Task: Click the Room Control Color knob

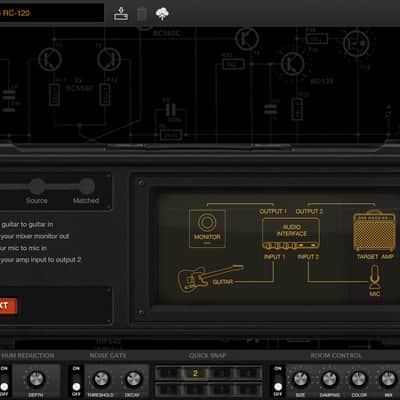Action: click(359, 379)
